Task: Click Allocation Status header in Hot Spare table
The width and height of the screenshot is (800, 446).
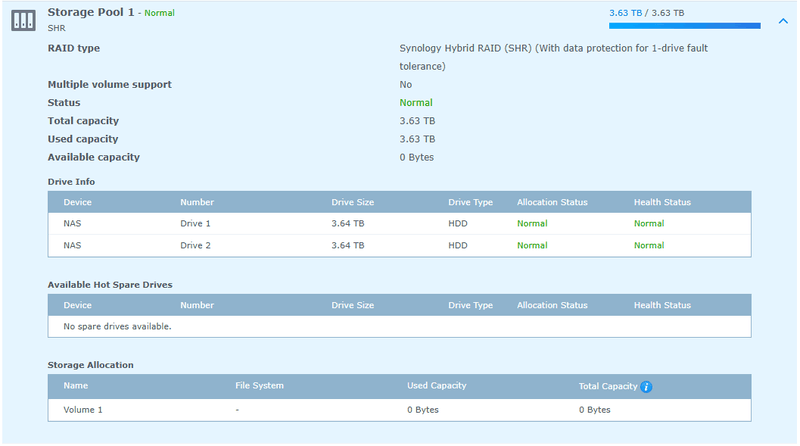Action: tap(552, 305)
